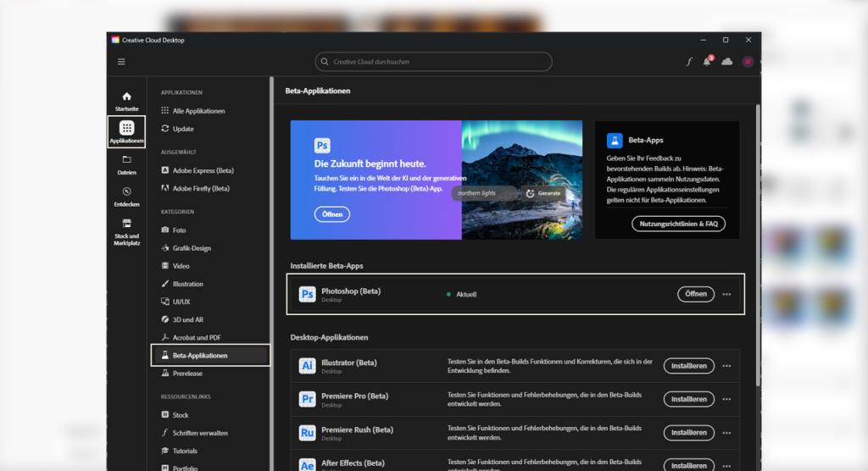Install Illustrator (Beta)
The image size is (868, 471).
pyautogui.click(x=688, y=366)
